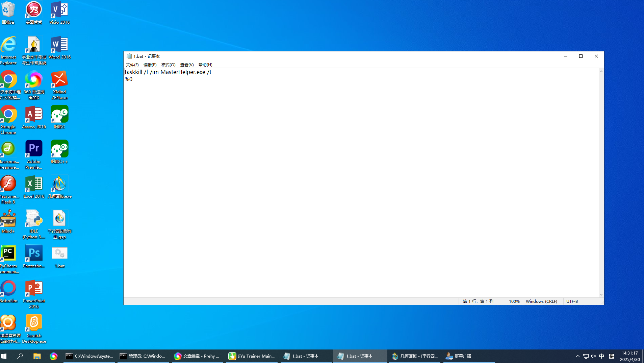644x363 pixels.
Task: Launch XMind ZEN.exe desktop icon
Action: tap(59, 85)
